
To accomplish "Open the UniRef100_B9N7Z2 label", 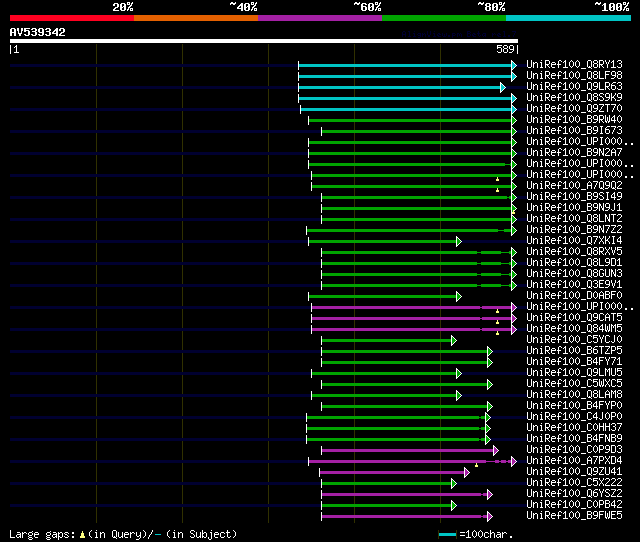I will [574, 230].
